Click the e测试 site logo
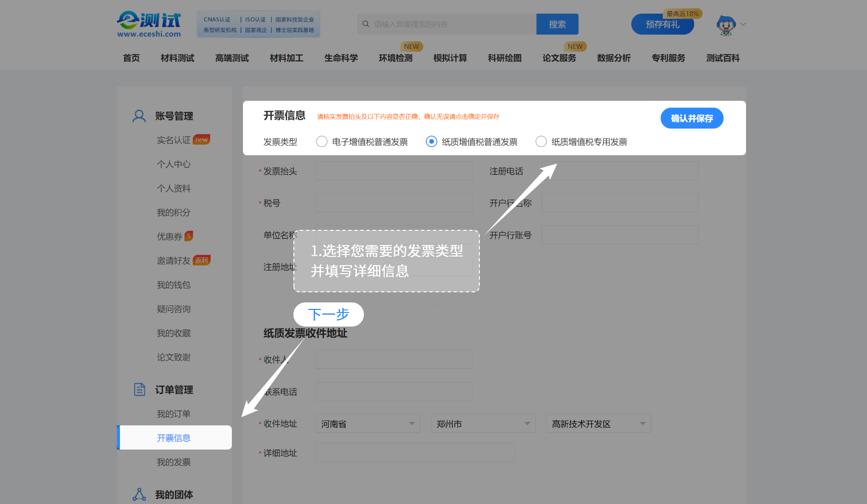The width and height of the screenshot is (867, 504). click(x=149, y=23)
